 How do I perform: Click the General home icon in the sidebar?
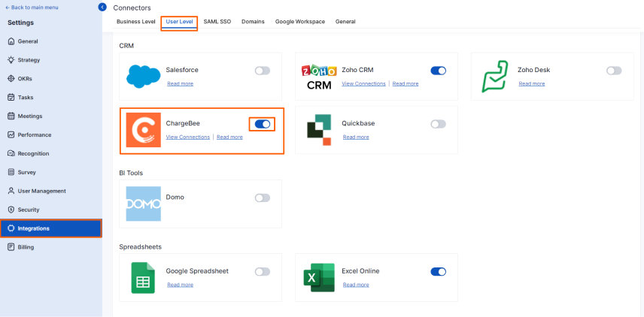[11, 41]
